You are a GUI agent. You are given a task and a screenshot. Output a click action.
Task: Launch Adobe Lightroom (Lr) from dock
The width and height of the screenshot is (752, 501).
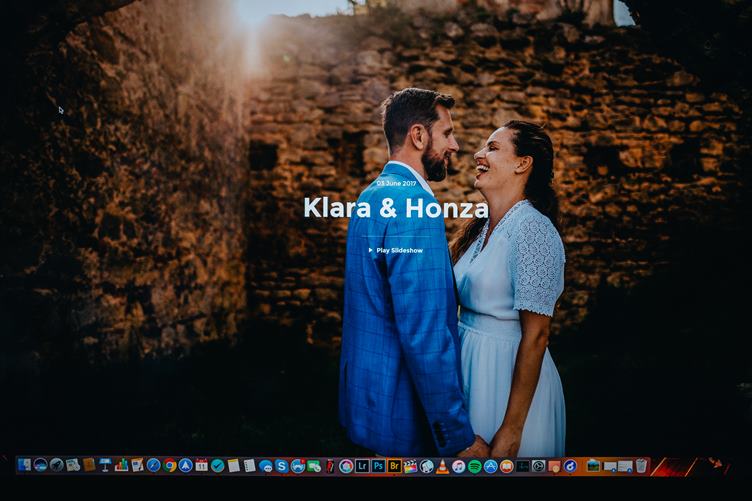coord(362,466)
